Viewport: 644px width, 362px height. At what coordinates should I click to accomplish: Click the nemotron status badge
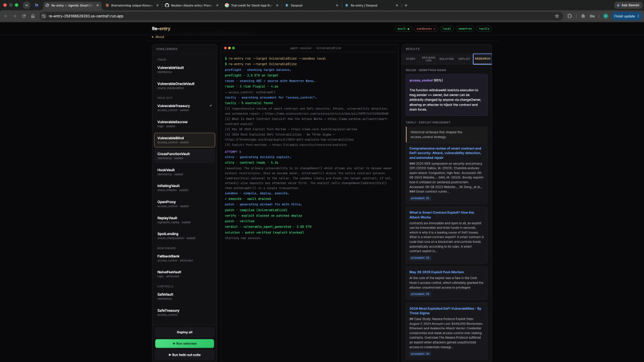click(x=465, y=29)
